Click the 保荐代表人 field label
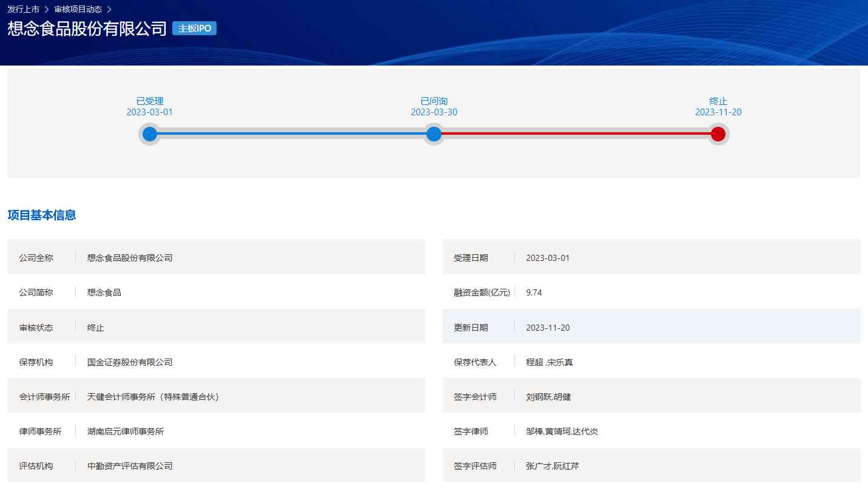 point(475,362)
